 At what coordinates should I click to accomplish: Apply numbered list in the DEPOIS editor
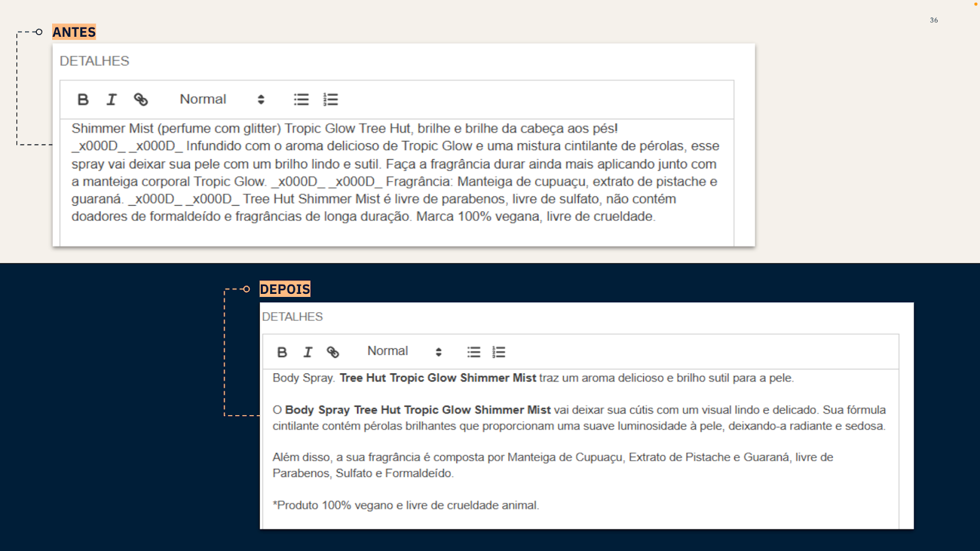499,352
